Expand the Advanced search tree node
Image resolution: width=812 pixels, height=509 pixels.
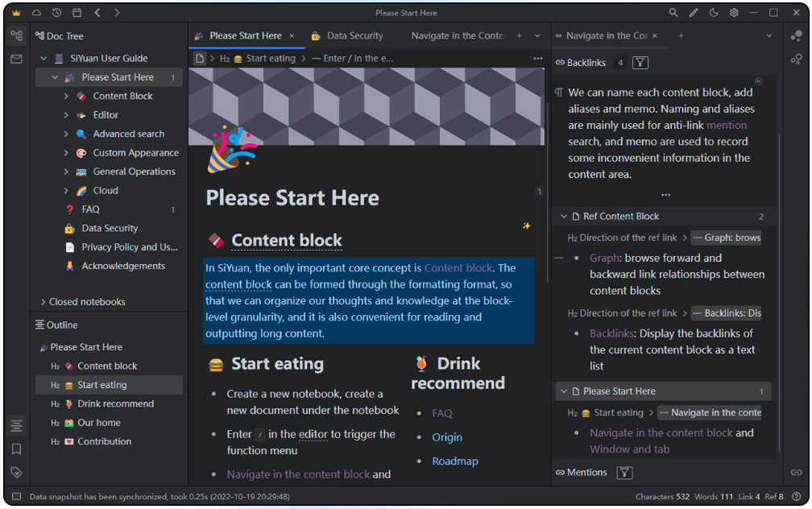pos(66,134)
